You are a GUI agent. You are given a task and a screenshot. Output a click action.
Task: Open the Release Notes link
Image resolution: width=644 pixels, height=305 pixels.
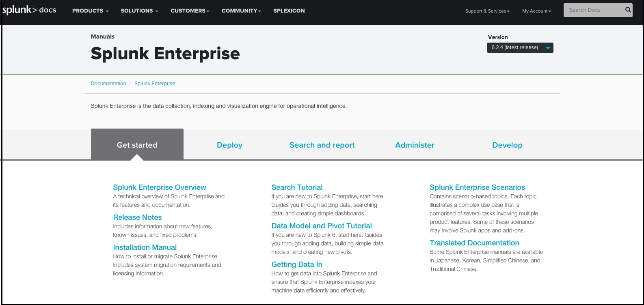click(137, 217)
